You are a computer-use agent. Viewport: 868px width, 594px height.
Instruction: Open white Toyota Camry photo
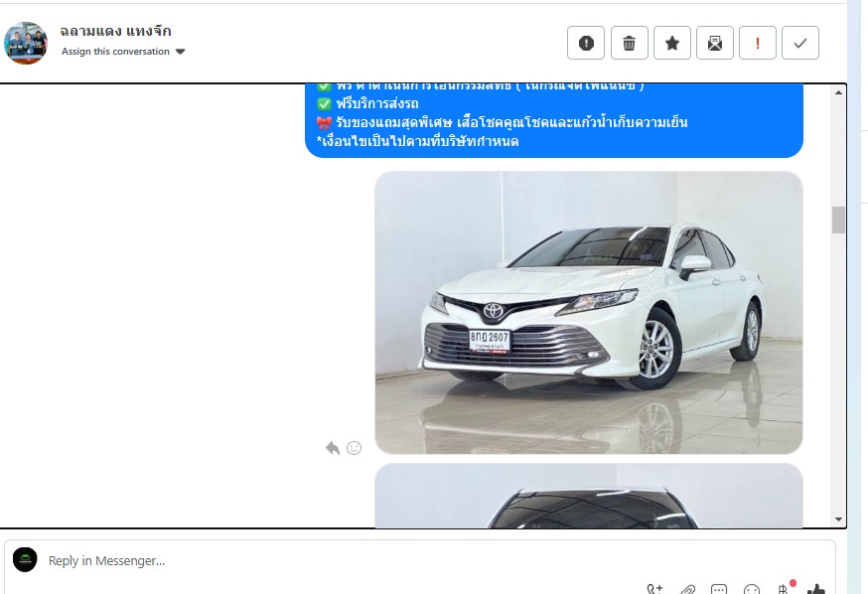tap(589, 313)
